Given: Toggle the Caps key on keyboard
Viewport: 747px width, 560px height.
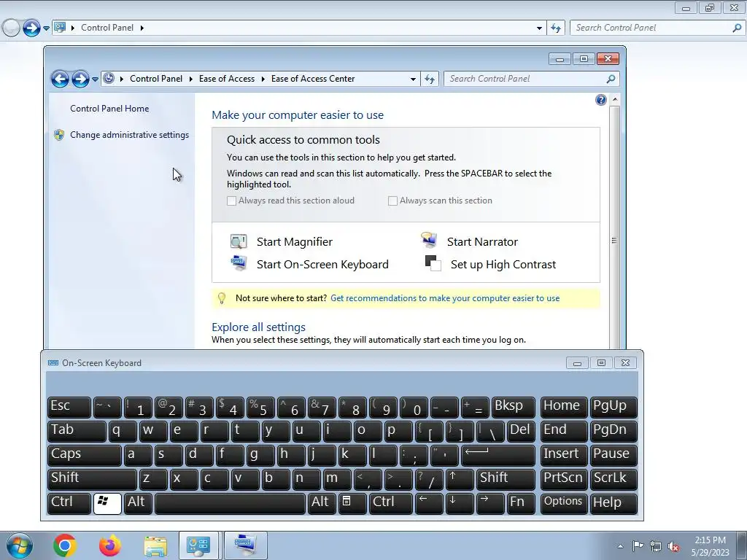Looking at the screenshot, I should click(85, 455).
